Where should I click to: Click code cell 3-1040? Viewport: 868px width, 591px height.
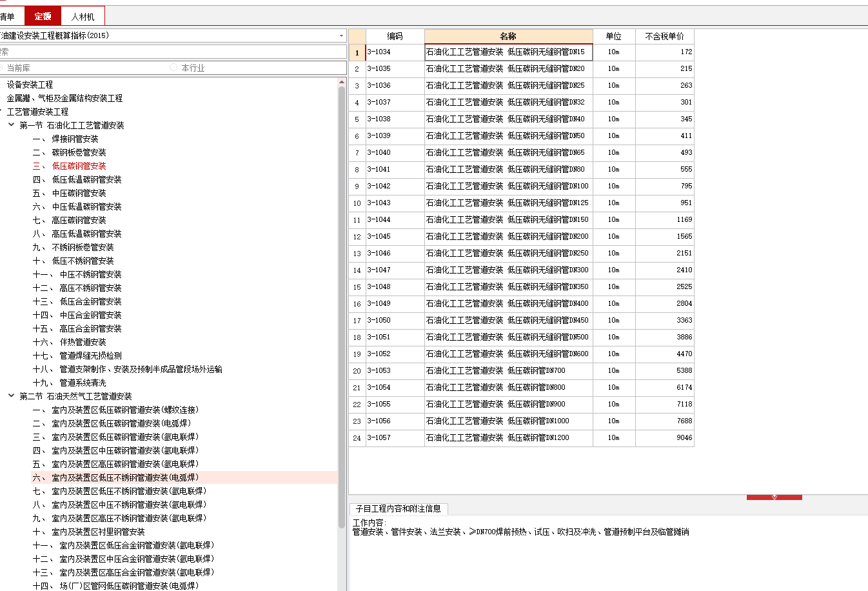(x=395, y=152)
